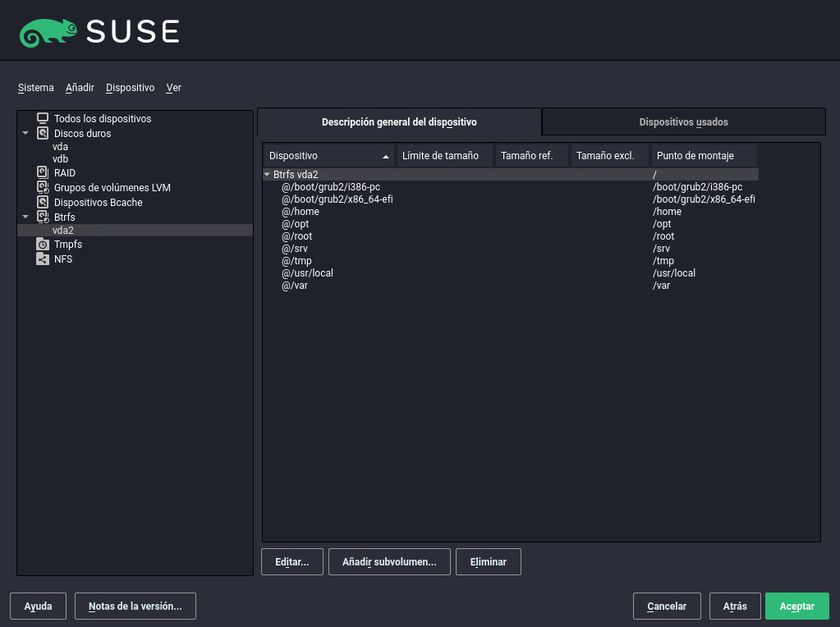Click the Btrfs icon in tree

coord(43,217)
